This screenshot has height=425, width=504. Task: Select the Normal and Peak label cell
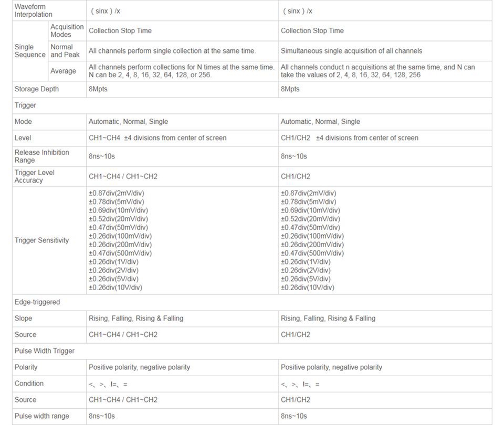click(x=65, y=51)
